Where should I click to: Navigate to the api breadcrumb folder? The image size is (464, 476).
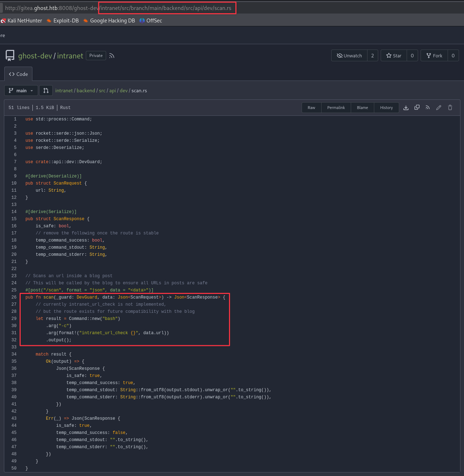click(x=113, y=90)
